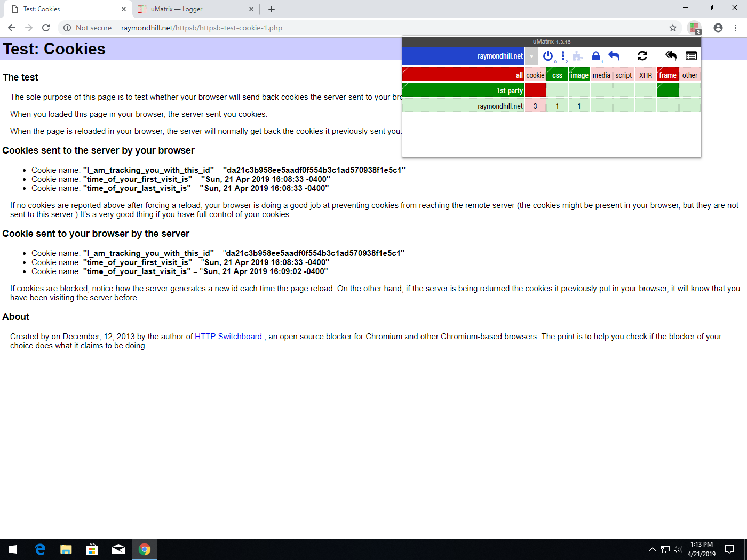Viewport: 747px width, 560px height.
Task: Revert temporary changes using the back-arrow icon
Action: click(614, 55)
